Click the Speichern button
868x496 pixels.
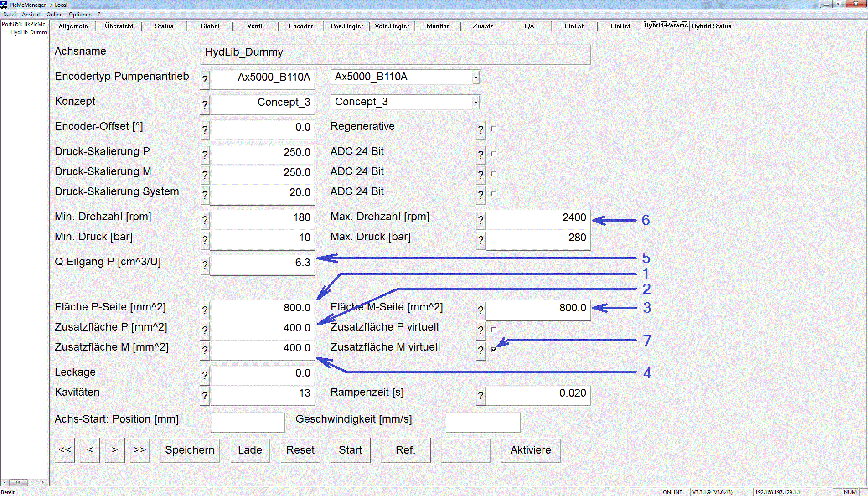(x=190, y=450)
